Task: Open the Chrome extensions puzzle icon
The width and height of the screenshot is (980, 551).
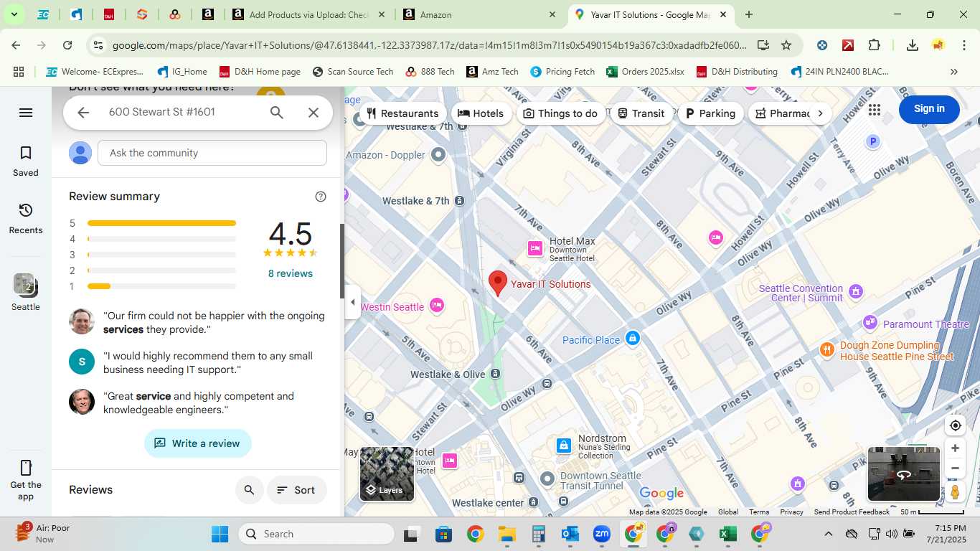Action: [874, 45]
